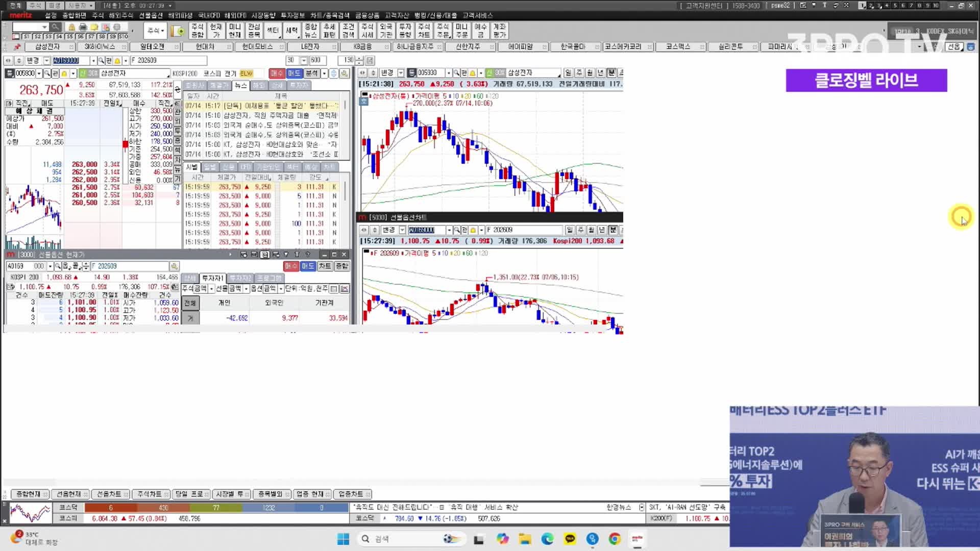Click 분석 button in Samsung price window
980x551 pixels.
311,73
